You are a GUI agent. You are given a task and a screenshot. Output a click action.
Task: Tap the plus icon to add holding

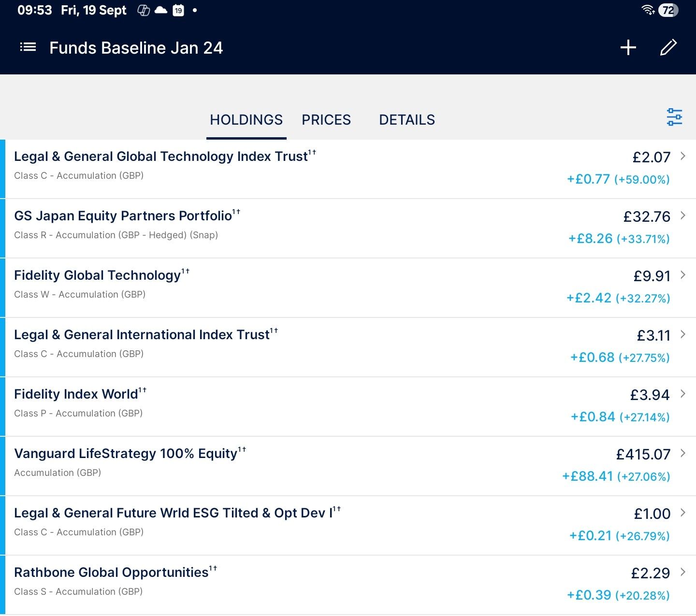(628, 47)
